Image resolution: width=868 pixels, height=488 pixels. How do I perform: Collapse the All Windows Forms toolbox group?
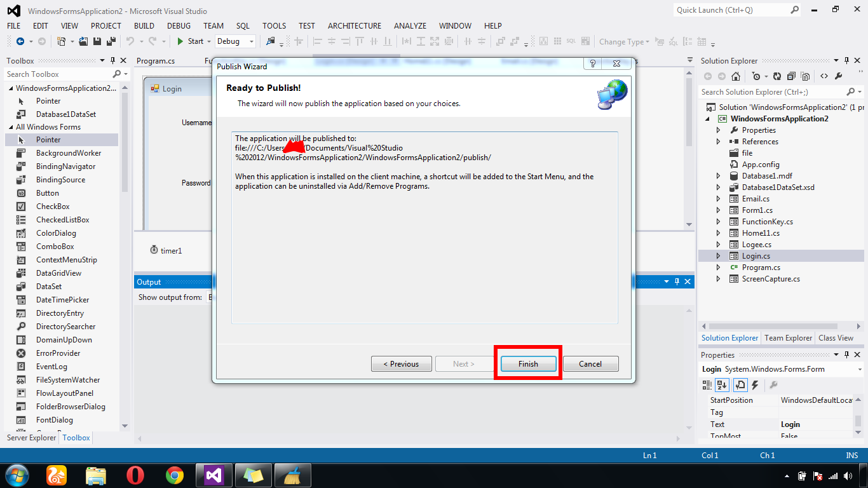[10, 127]
